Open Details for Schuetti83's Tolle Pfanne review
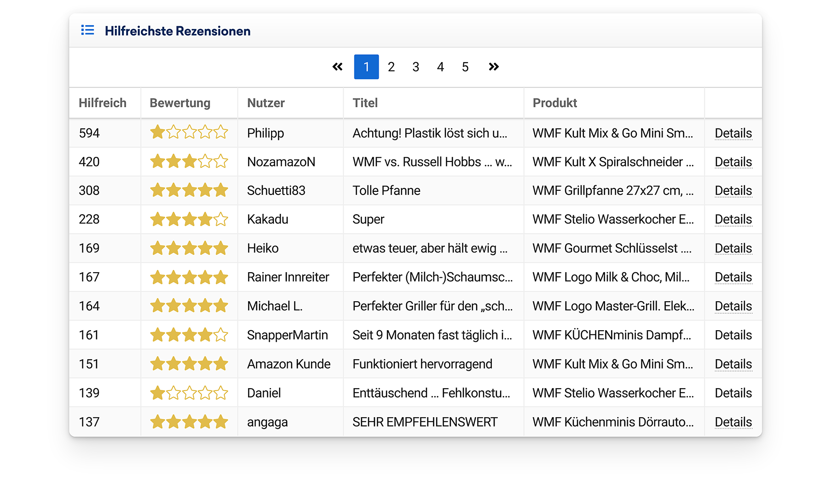Screen dimensions: 831x504 point(733,191)
